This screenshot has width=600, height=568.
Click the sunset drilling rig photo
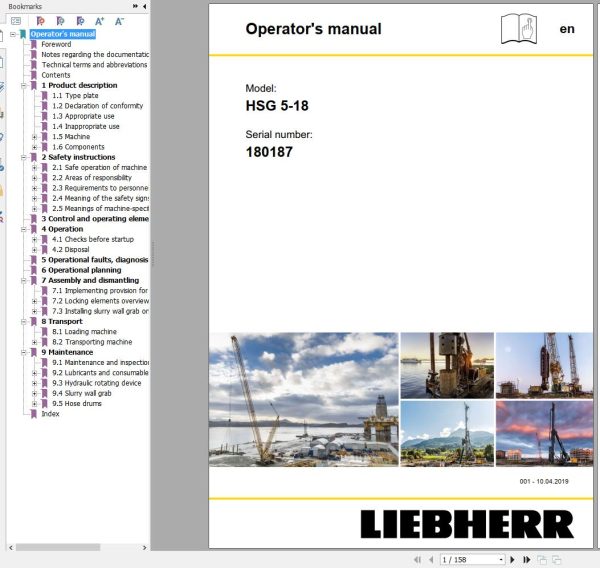[x=544, y=433]
